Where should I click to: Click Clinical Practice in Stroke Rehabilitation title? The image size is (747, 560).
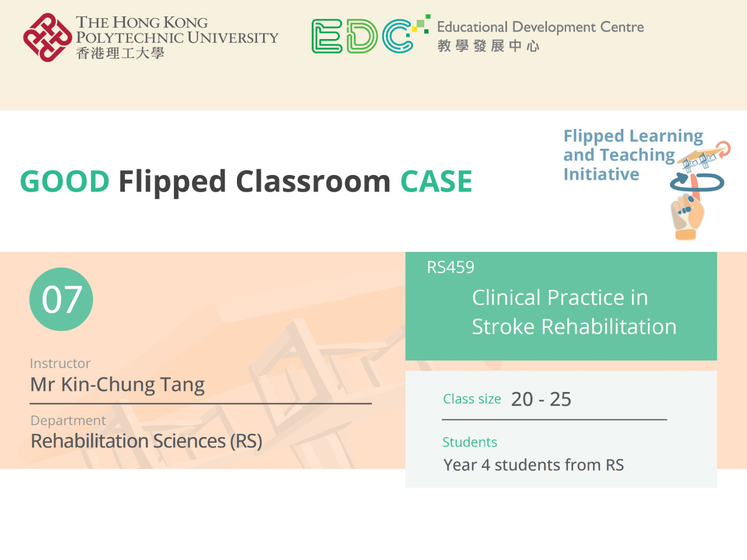(x=574, y=312)
